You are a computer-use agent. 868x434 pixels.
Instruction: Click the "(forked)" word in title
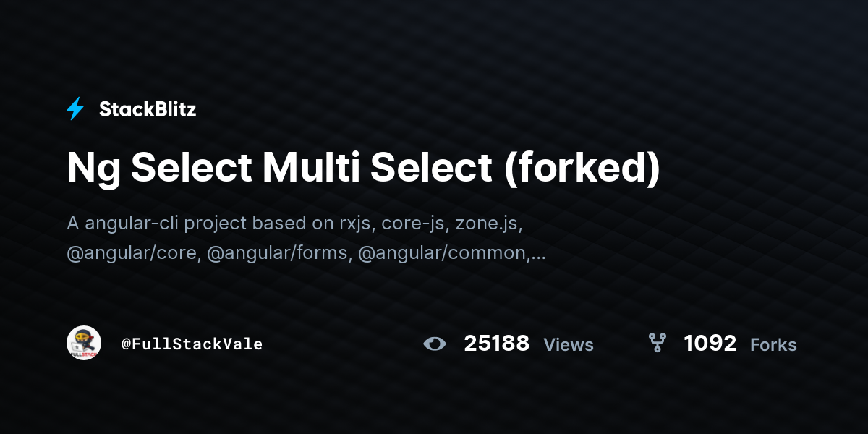[x=582, y=168]
